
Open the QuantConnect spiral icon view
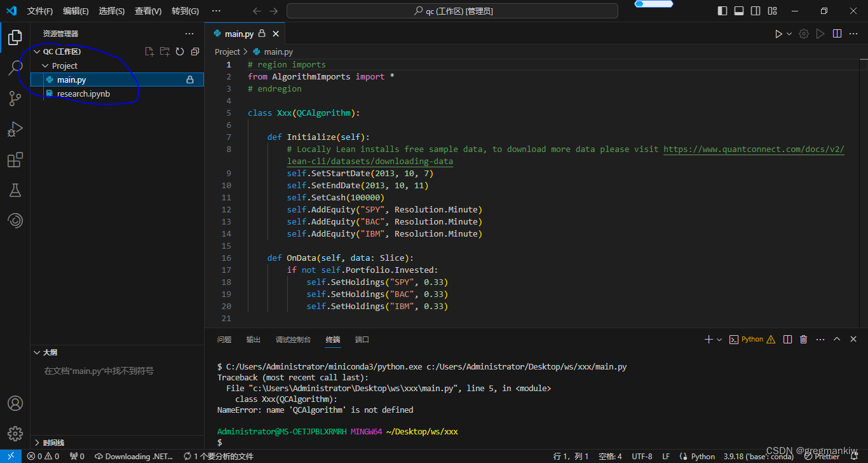pyautogui.click(x=15, y=221)
